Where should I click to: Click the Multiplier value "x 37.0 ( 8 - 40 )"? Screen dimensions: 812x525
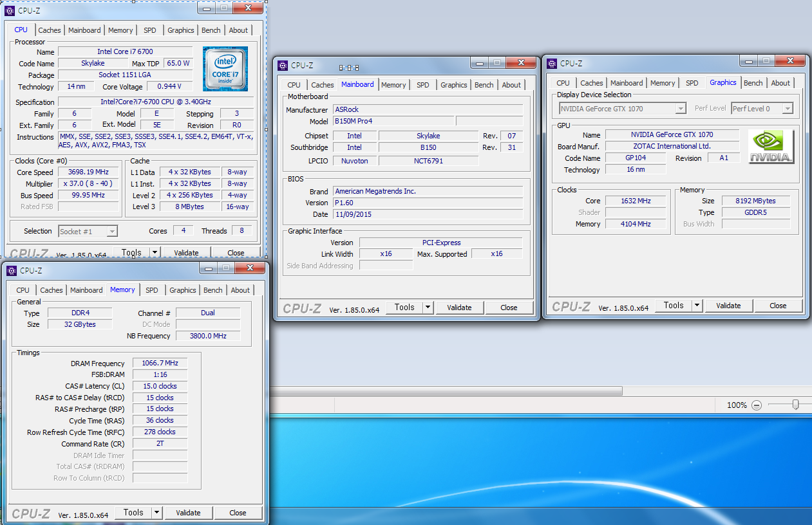click(x=88, y=183)
